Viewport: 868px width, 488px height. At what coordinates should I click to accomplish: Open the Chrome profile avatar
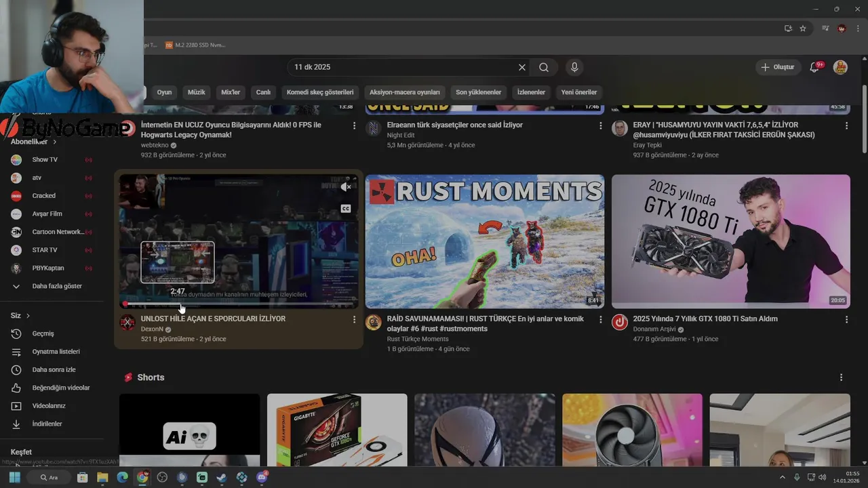click(x=842, y=28)
